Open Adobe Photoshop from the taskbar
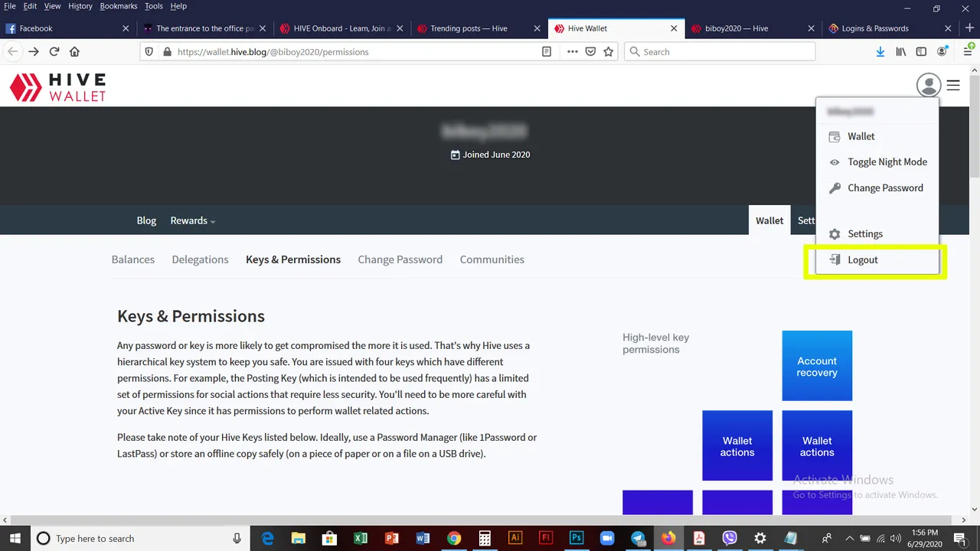Image resolution: width=980 pixels, height=551 pixels. (577, 538)
